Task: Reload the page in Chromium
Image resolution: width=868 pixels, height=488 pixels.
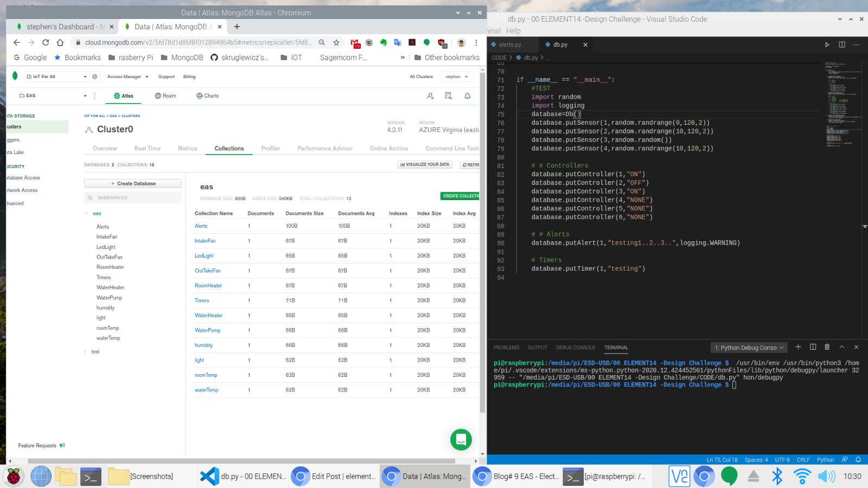Action: click(x=46, y=42)
